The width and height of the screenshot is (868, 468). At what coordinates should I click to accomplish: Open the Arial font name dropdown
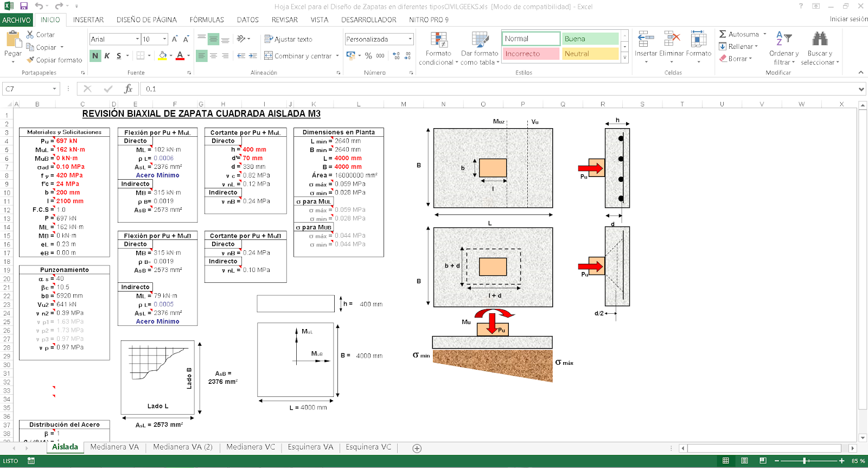point(137,39)
